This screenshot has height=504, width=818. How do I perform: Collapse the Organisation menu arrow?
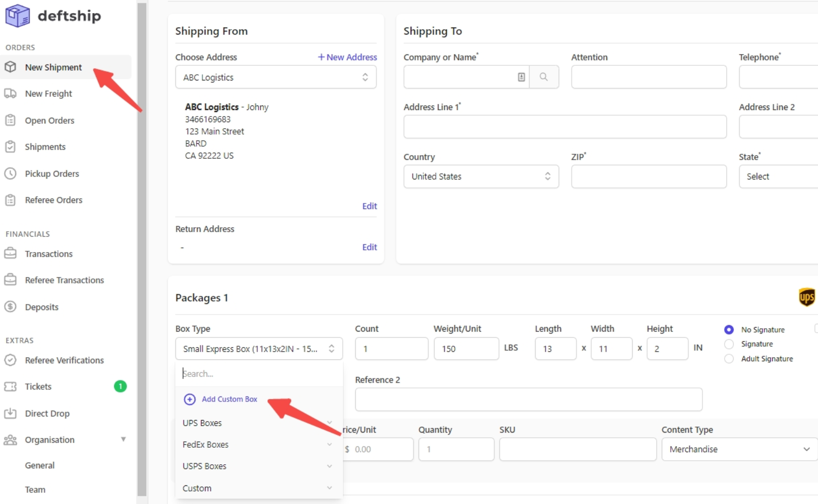point(123,439)
